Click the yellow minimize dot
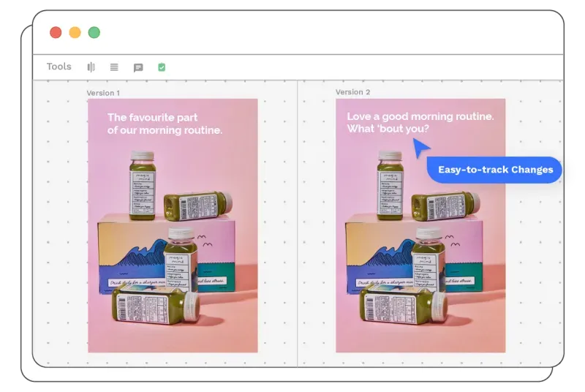The height and width of the screenshot is (392, 585). click(x=75, y=32)
